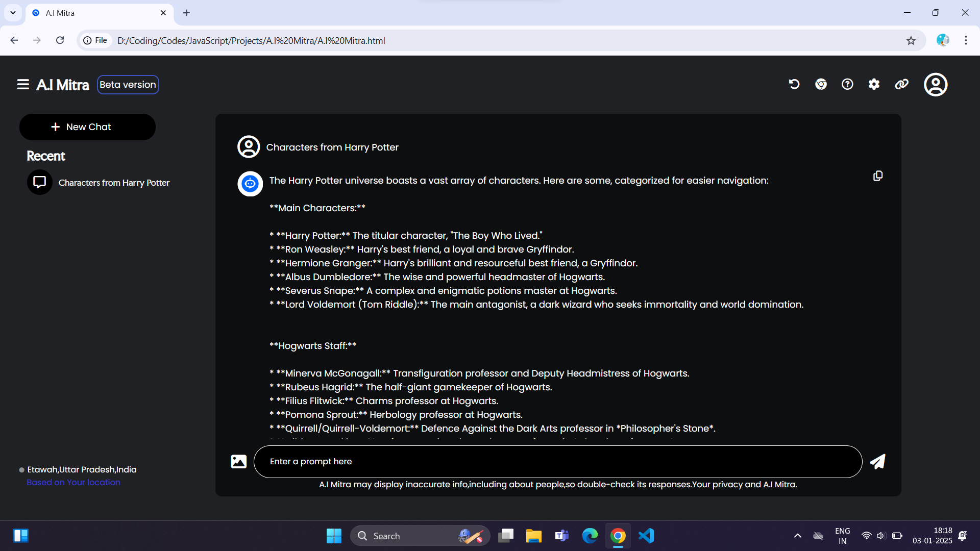Click the image upload icon
Viewport: 980px width, 551px height.
coord(238,462)
